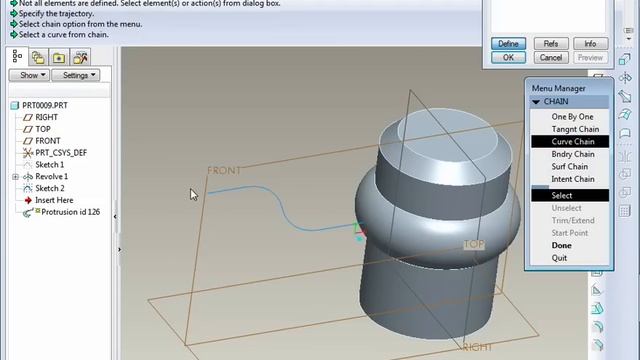640x360 pixels.
Task: Select the Round tool icon
Action: (x=597, y=327)
